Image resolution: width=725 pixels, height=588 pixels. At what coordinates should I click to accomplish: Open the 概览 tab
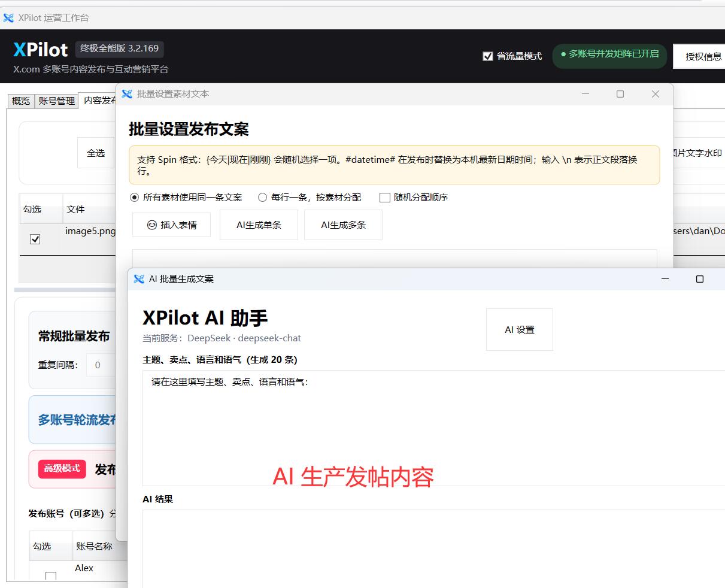(21, 101)
